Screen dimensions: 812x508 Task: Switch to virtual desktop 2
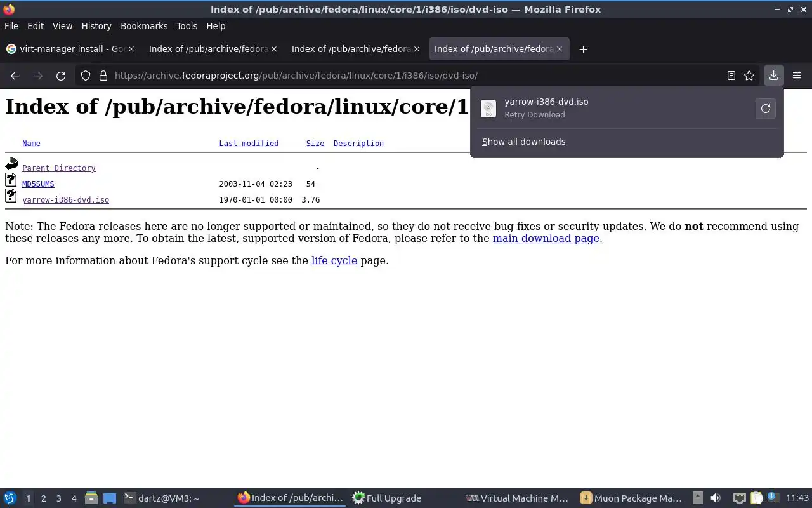[x=43, y=498]
